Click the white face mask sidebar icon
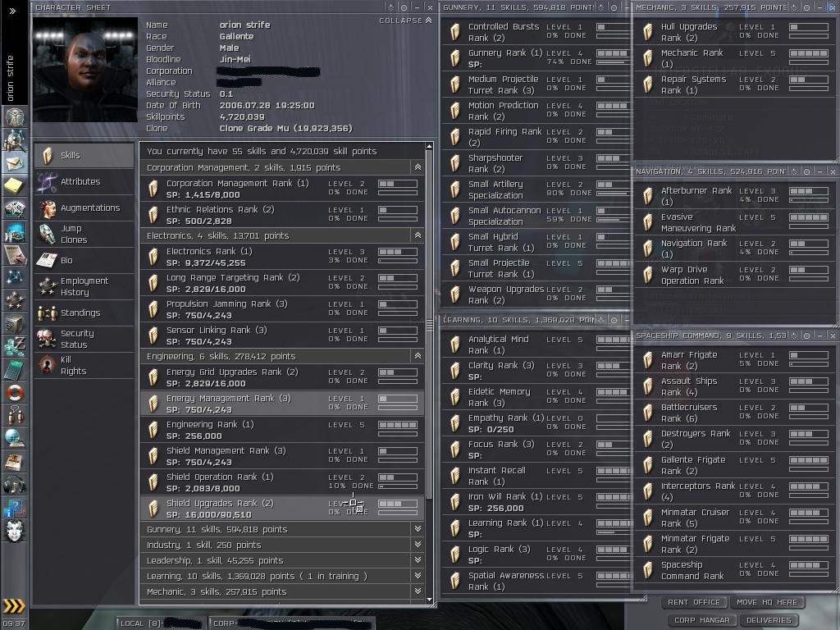The width and height of the screenshot is (840, 630). coord(15,531)
